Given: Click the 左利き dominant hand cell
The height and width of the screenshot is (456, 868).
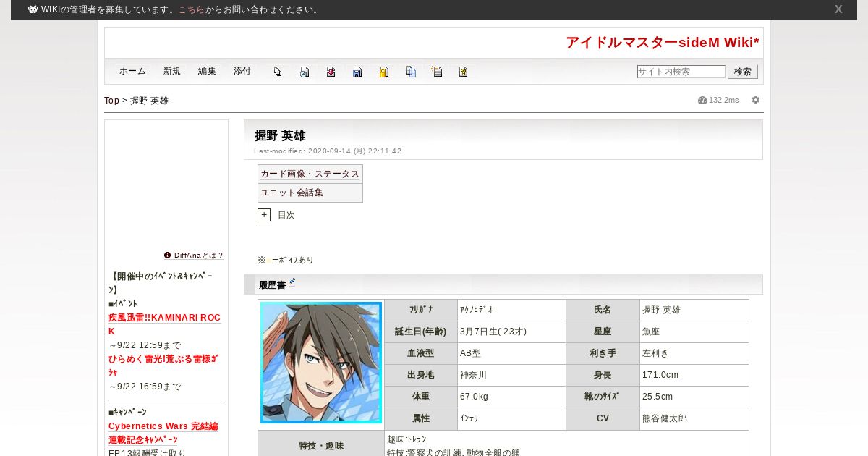Looking at the screenshot, I should click(x=694, y=353).
